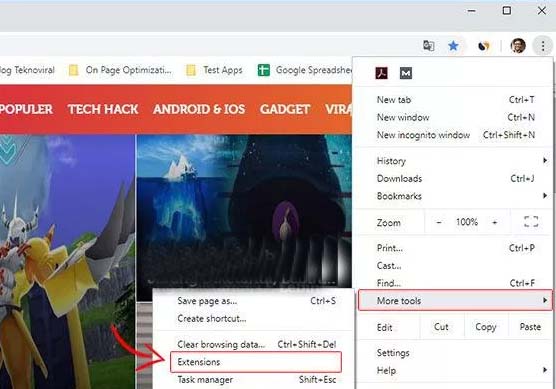Open the GADGET navigation link
This screenshot has width=556, height=389.
coord(285,109)
